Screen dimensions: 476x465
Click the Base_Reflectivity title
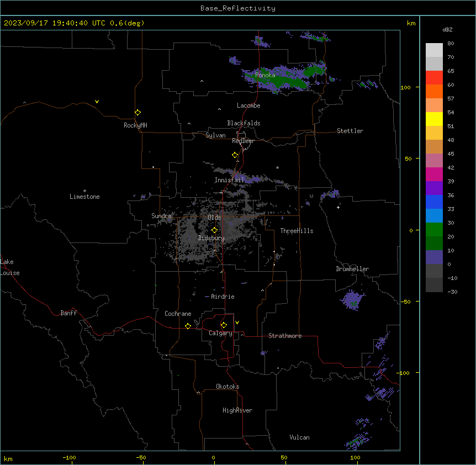(x=238, y=8)
